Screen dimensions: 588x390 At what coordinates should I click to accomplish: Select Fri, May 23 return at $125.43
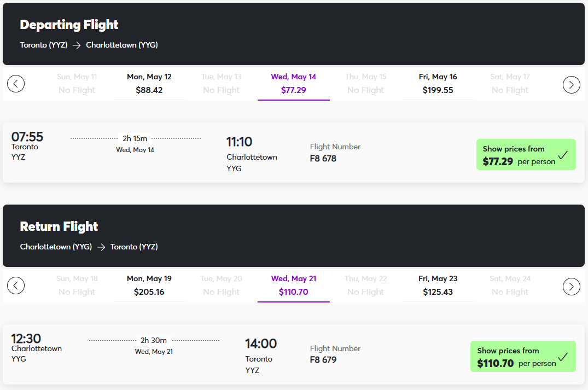438,286
